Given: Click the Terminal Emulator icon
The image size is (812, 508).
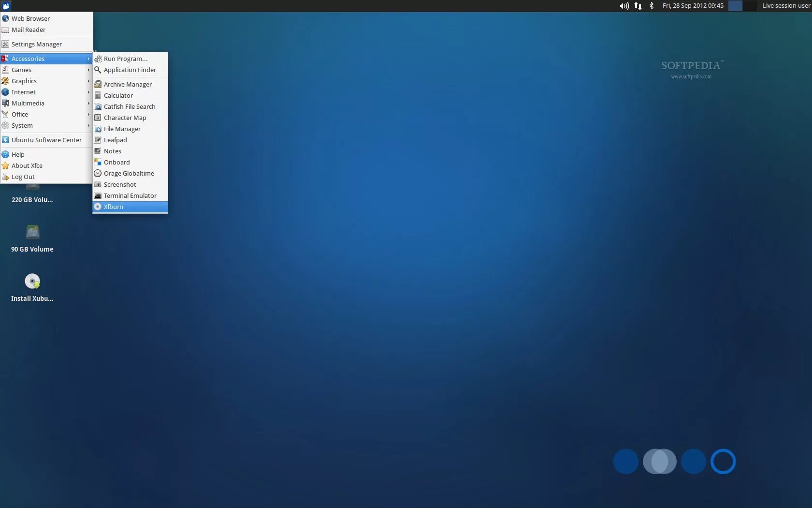Looking at the screenshot, I should pyautogui.click(x=98, y=195).
